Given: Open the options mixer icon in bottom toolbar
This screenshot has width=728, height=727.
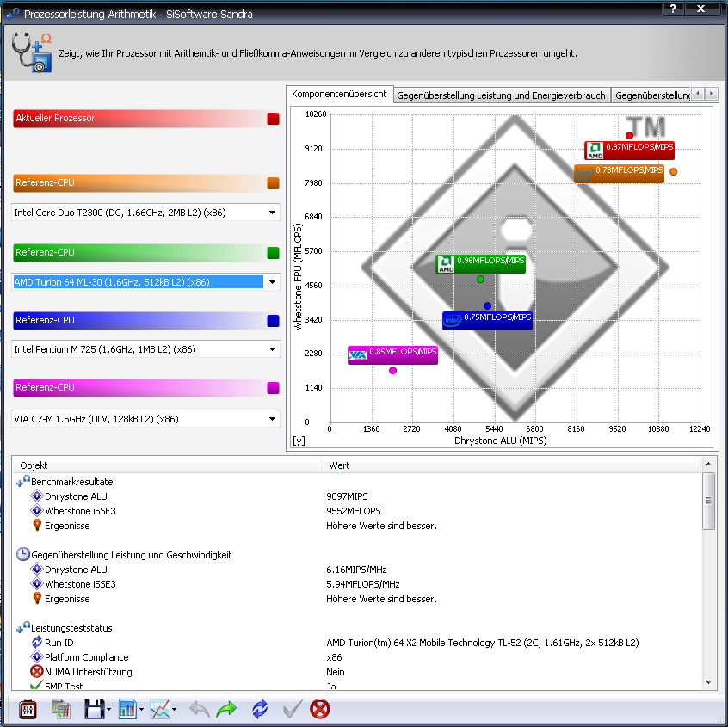Looking at the screenshot, I should point(28,709).
